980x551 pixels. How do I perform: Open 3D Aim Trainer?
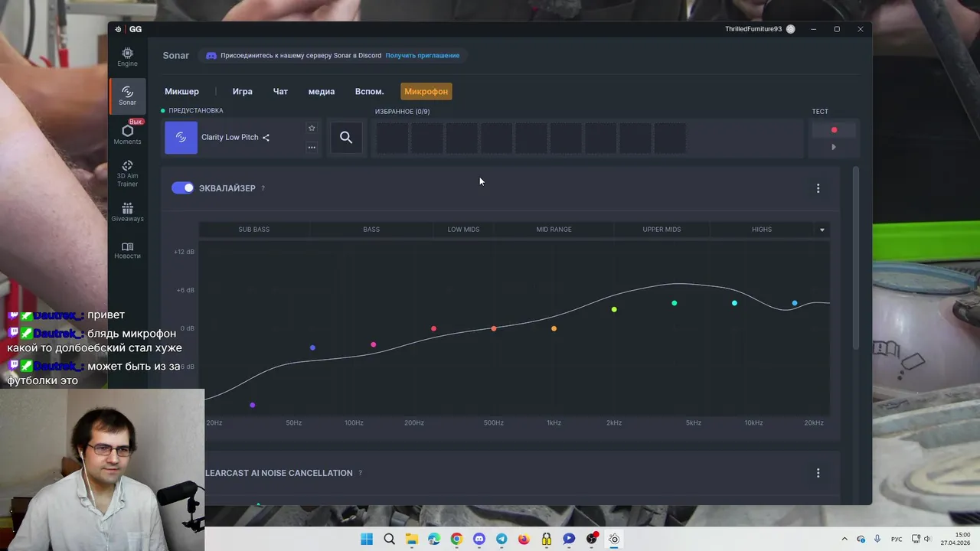click(x=127, y=174)
